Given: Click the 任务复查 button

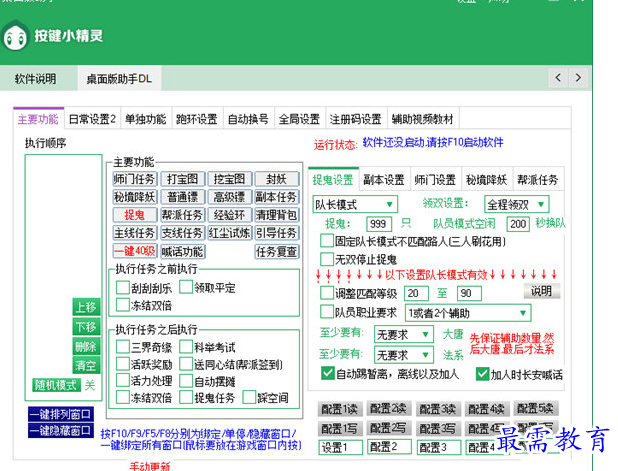Looking at the screenshot, I should click(276, 251).
